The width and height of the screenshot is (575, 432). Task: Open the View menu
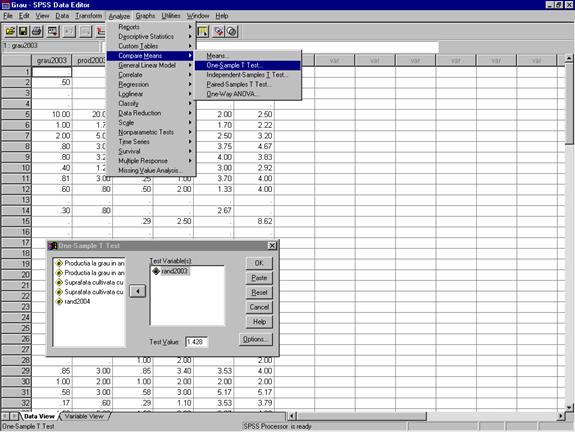(43, 16)
